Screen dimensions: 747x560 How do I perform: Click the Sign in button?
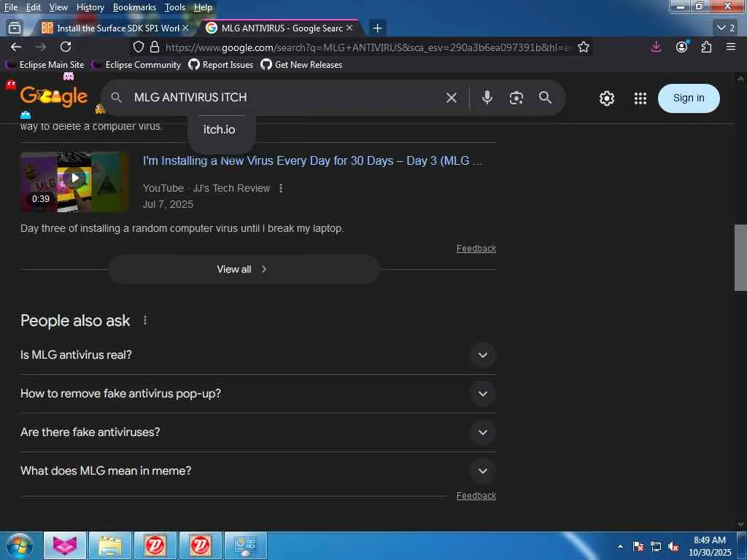tap(689, 98)
